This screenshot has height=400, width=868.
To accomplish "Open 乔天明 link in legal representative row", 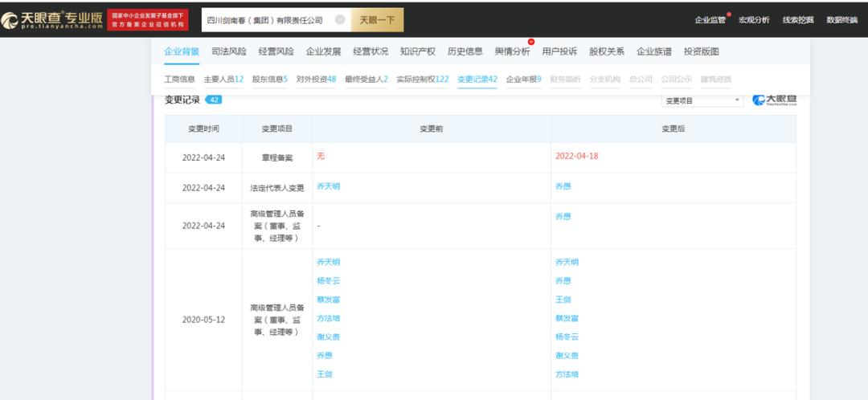I will [328, 186].
